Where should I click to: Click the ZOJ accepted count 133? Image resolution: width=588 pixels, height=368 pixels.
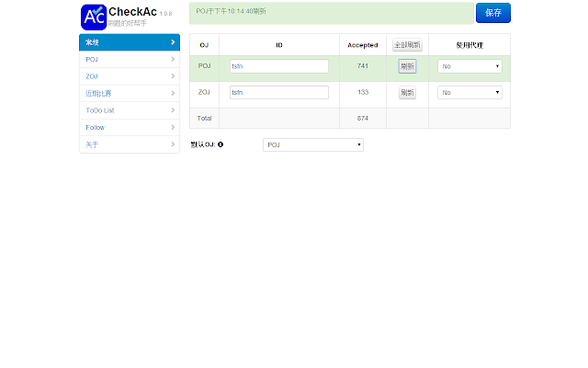[x=363, y=92]
